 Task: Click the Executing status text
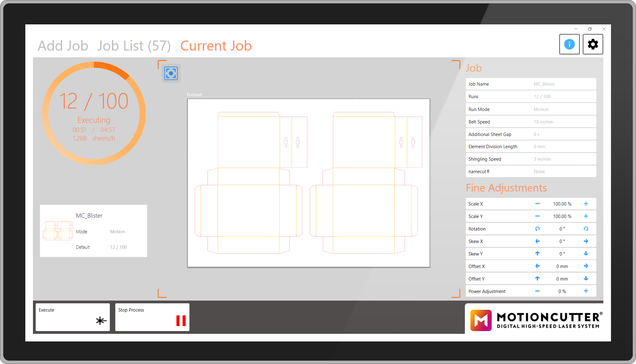[94, 120]
